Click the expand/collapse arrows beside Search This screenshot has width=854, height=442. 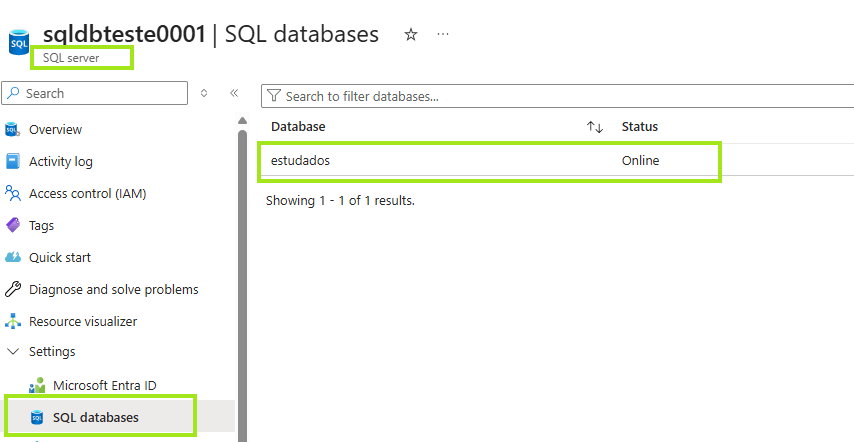pyautogui.click(x=204, y=93)
